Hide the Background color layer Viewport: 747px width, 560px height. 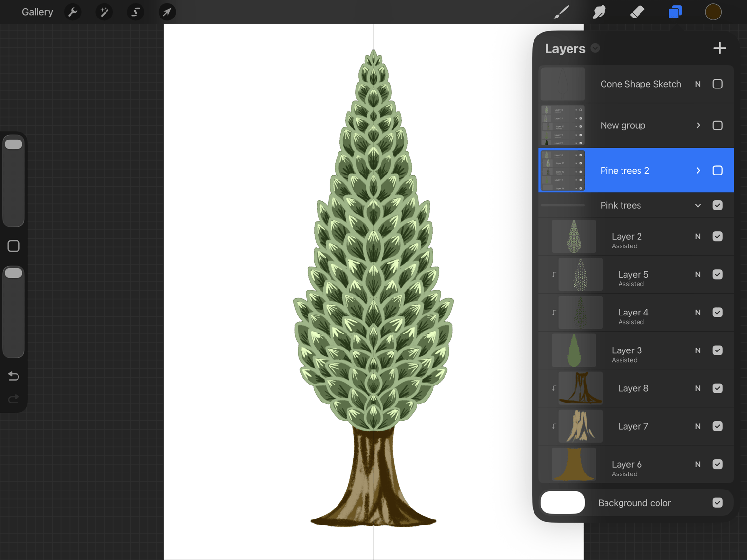pyautogui.click(x=717, y=503)
